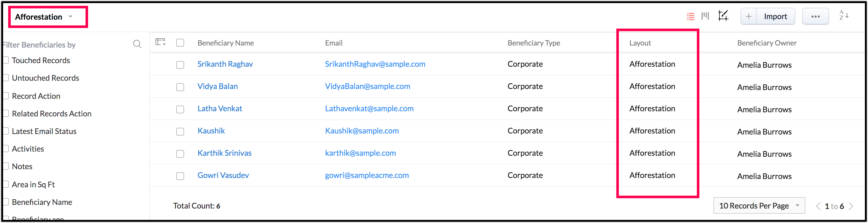Viewport: 868px width, 223px height.
Task: Click the Beneficiary Type column header
Action: (534, 43)
